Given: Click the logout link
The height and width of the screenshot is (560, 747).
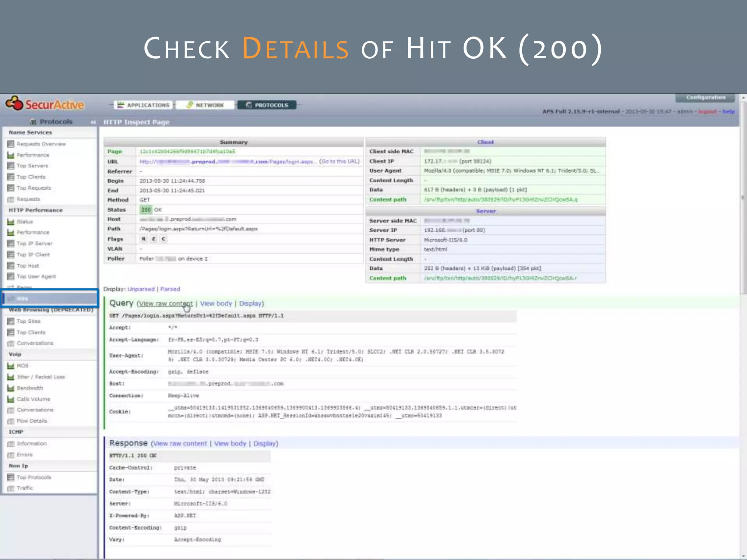Looking at the screenshot, I should click(707, 112).
